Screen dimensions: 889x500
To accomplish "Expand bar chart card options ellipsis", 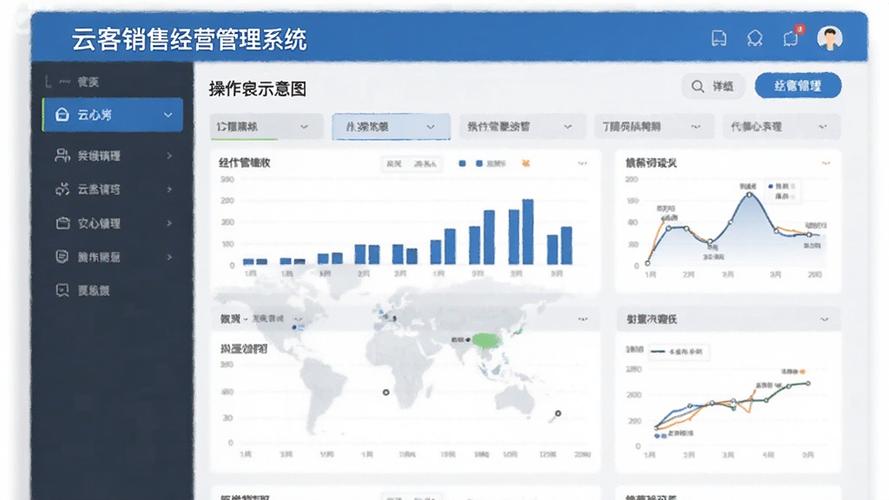I will 582,163.
